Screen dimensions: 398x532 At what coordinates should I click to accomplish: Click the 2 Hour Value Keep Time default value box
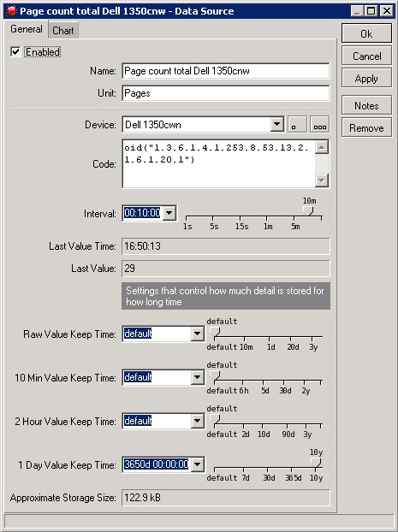coord(157,421)
